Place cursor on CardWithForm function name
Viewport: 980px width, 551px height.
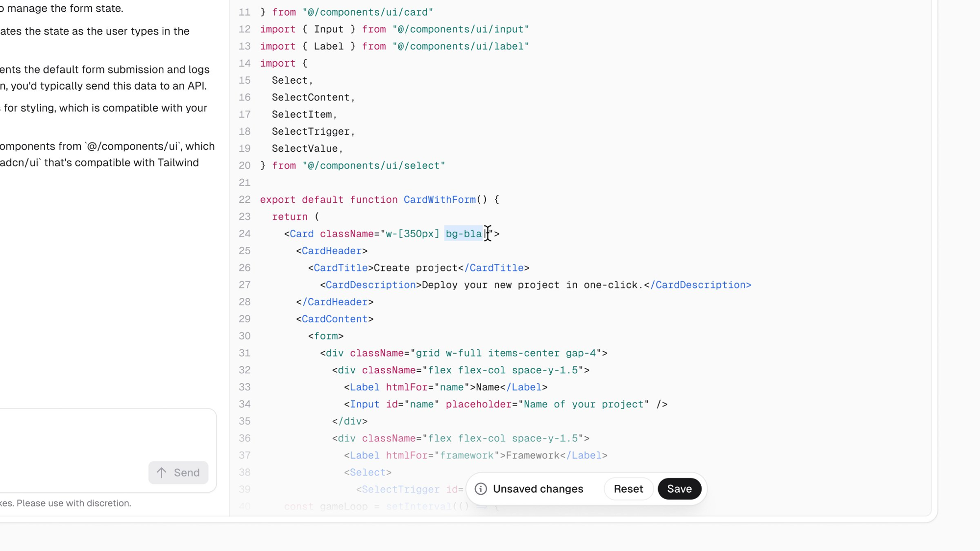(x=439, y=200)
